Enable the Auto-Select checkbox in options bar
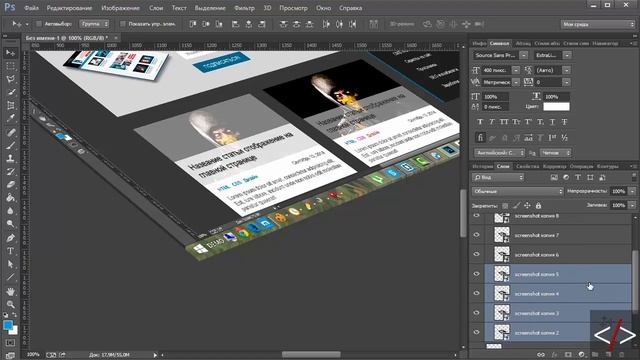The height and width of the screenshot is (360, 640). pyautogui.click(x=39, y=24)
